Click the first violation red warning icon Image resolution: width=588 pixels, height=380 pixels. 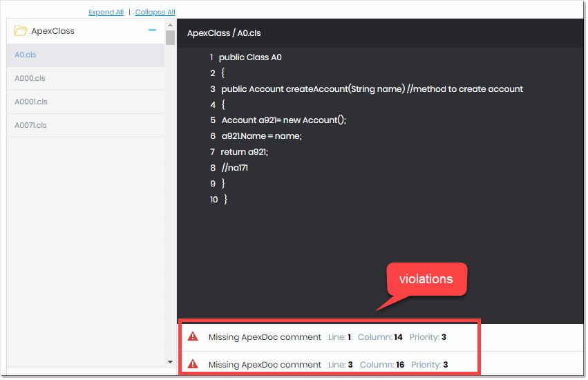(193, 336)
